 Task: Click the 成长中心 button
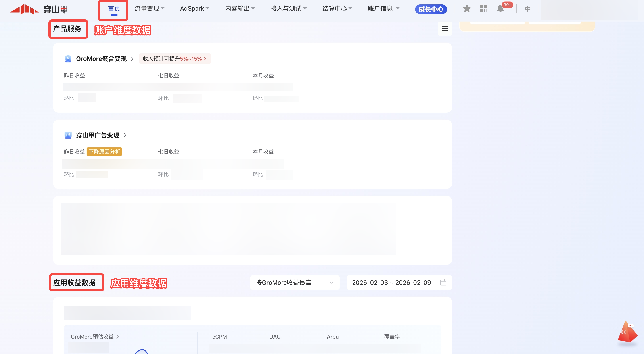(431, 9)
